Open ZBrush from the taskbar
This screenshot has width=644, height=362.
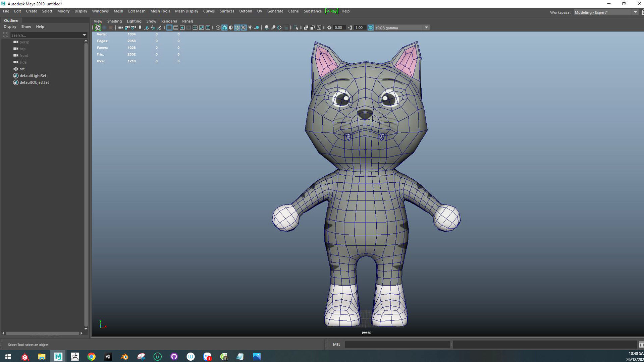coord(75,356)
